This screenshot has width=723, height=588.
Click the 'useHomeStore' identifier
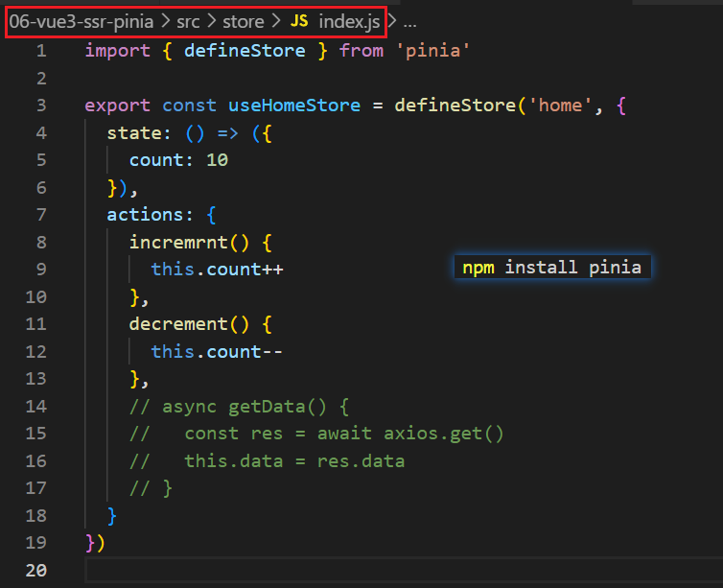point(294,106)
